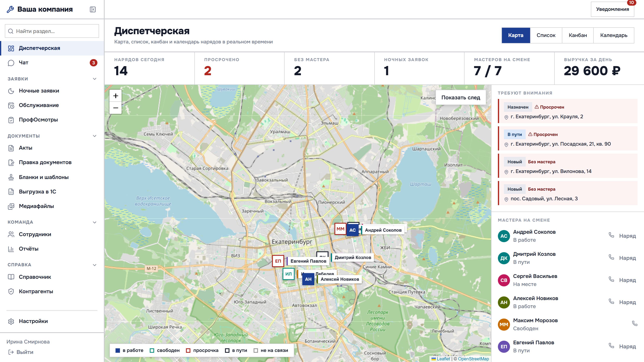Click Показать след on the map
644x362 pixels.
(461, 98)
